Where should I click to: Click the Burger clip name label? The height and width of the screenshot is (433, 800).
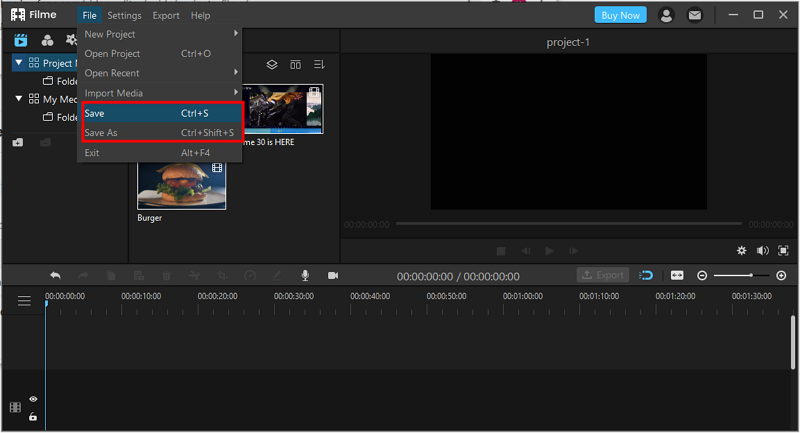pyautogui.click(x=149, y=218)
